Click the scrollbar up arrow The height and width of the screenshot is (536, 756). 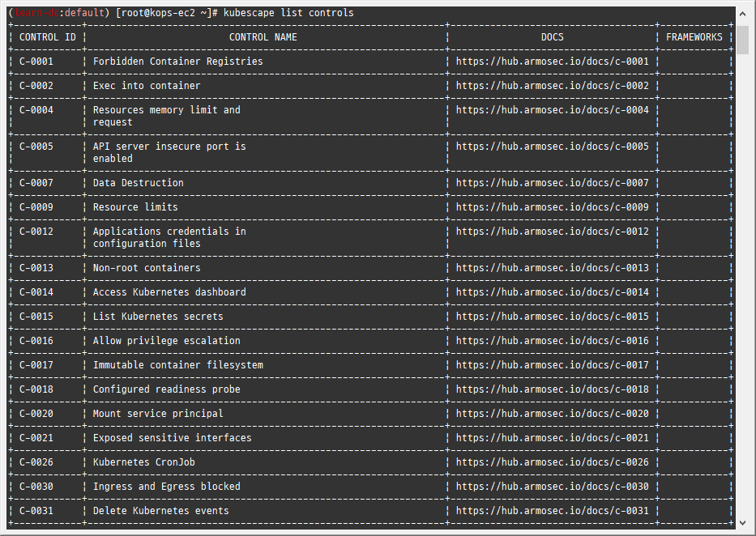(x=742, y=12)
